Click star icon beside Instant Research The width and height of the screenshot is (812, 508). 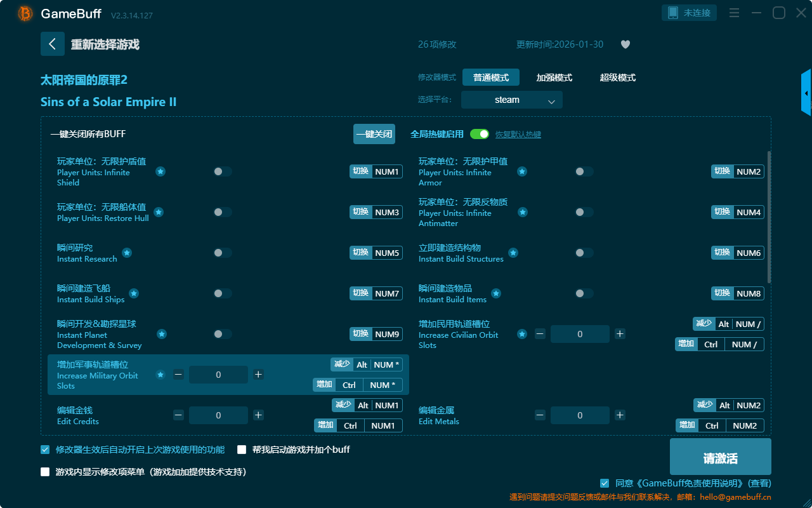(x=127, y=253)
